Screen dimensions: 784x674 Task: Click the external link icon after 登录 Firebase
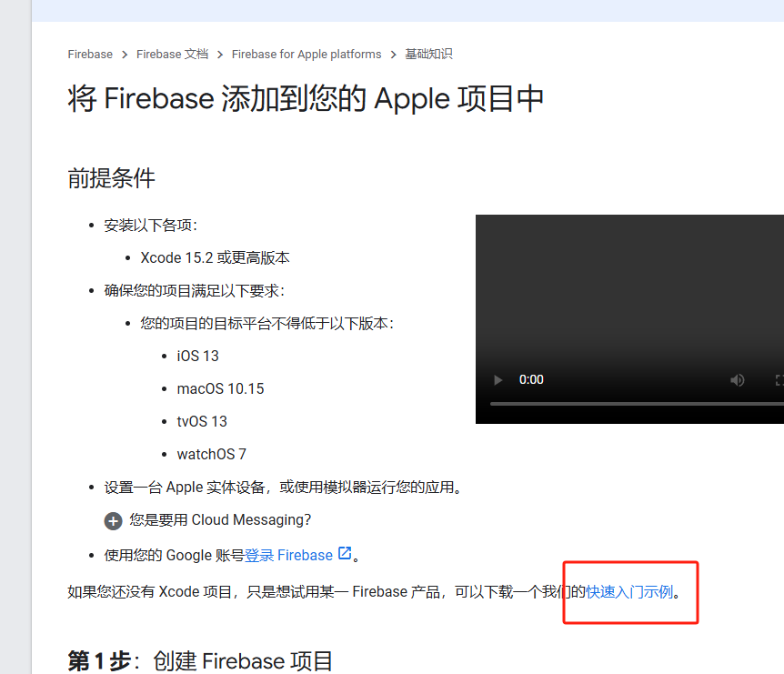tap(345, 553)
